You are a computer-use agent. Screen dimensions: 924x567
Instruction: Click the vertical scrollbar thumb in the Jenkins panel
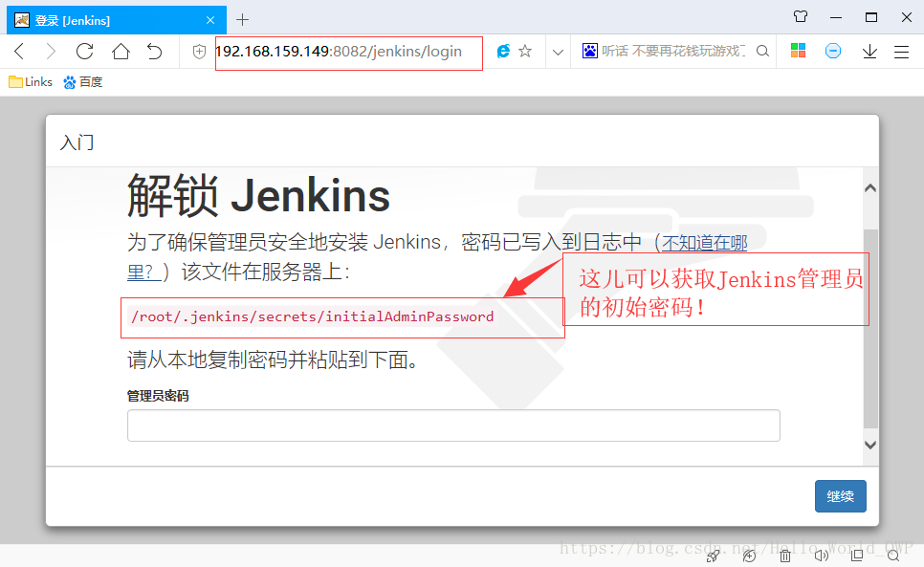pyautogui.click(x=869, y=329)
